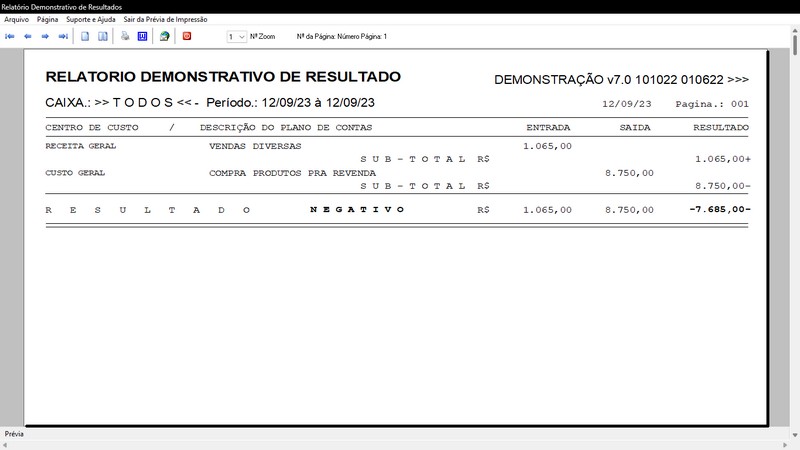
Task: Click the SAIDA column header
Action: (x=635, y=128)
